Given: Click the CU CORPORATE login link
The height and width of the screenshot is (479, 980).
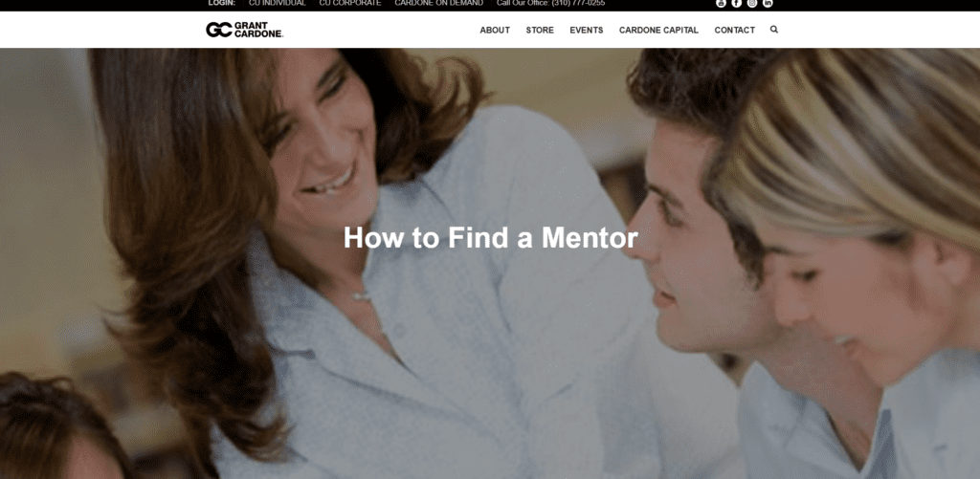Looking at the screenshot, I should tap(350, 3).
